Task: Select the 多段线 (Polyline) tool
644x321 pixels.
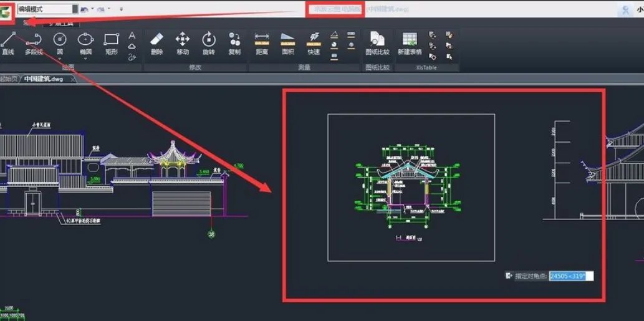Action: (34, 43)
